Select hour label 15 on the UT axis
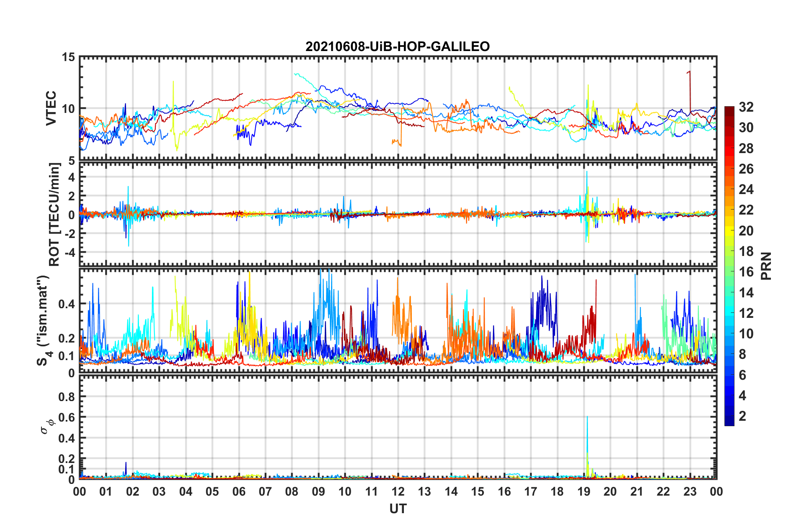796x532 pixels. (478, 491)
